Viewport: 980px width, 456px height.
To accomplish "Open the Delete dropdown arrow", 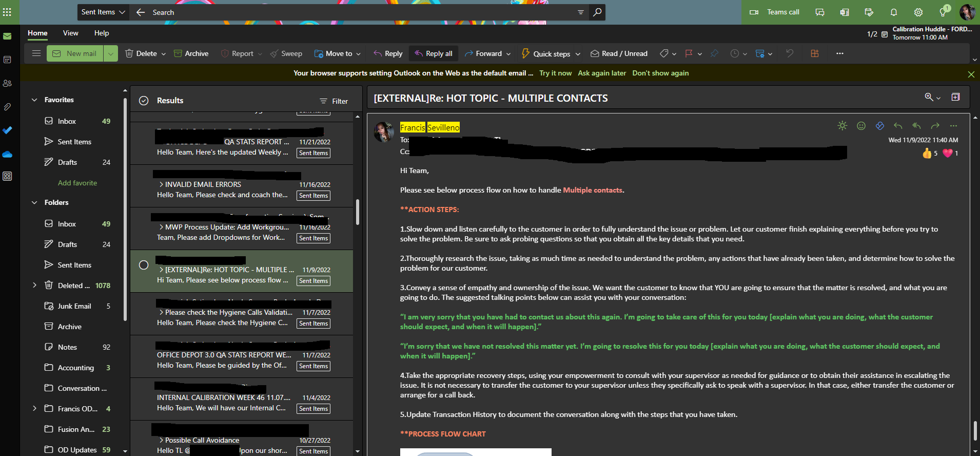I will 164,53.
